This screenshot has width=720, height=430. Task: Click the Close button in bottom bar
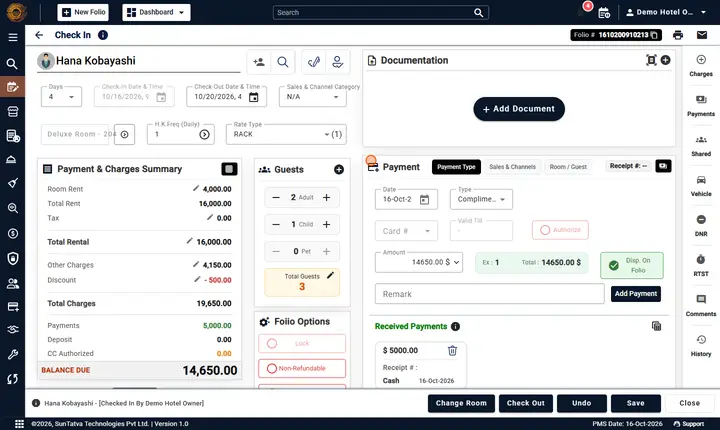pos(689,403)
